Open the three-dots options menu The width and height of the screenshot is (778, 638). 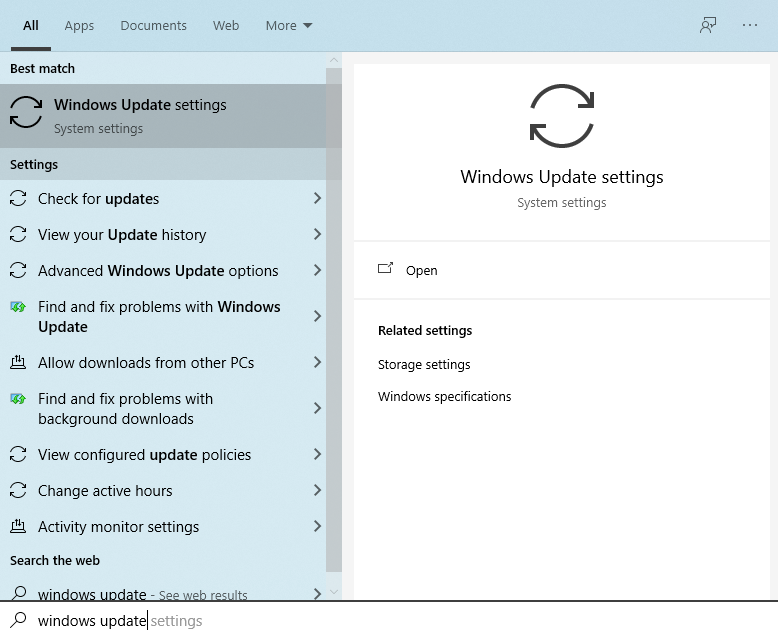(750, 25)
